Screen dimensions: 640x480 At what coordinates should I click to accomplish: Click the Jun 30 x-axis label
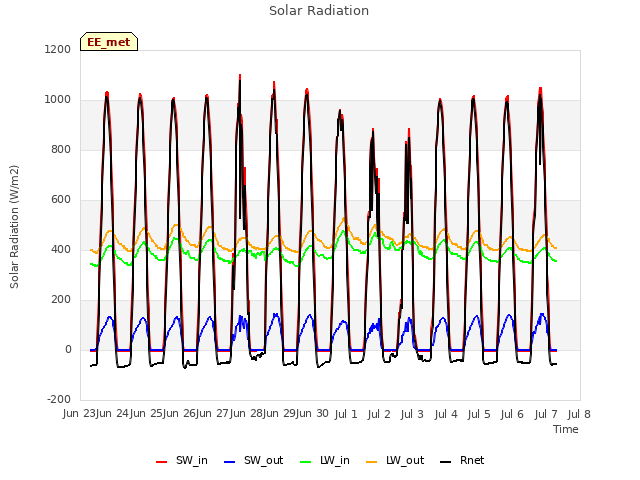click(312, 414)
